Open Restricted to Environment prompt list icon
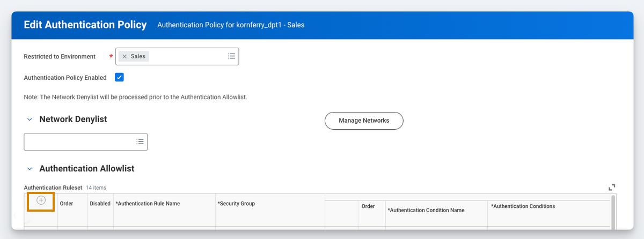Viewport: 644px width, 239px height. (x=231, y=56)
